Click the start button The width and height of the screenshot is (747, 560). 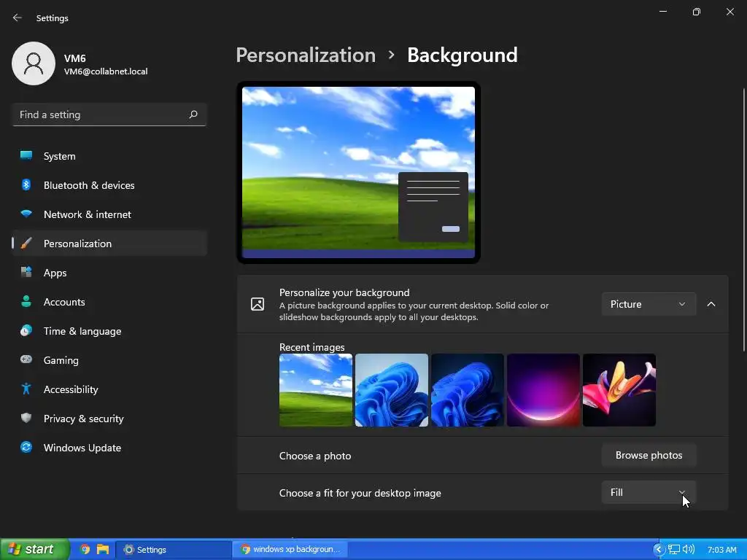34,549
